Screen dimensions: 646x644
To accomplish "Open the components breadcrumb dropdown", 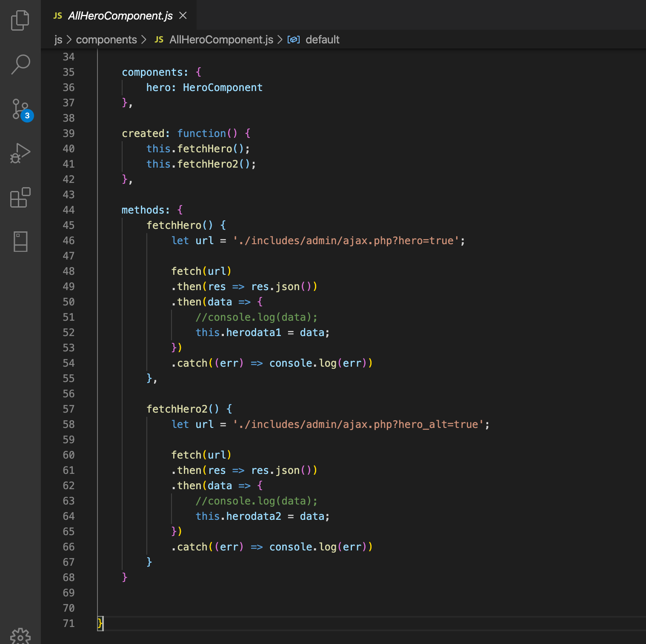I will tap(106, 40).
